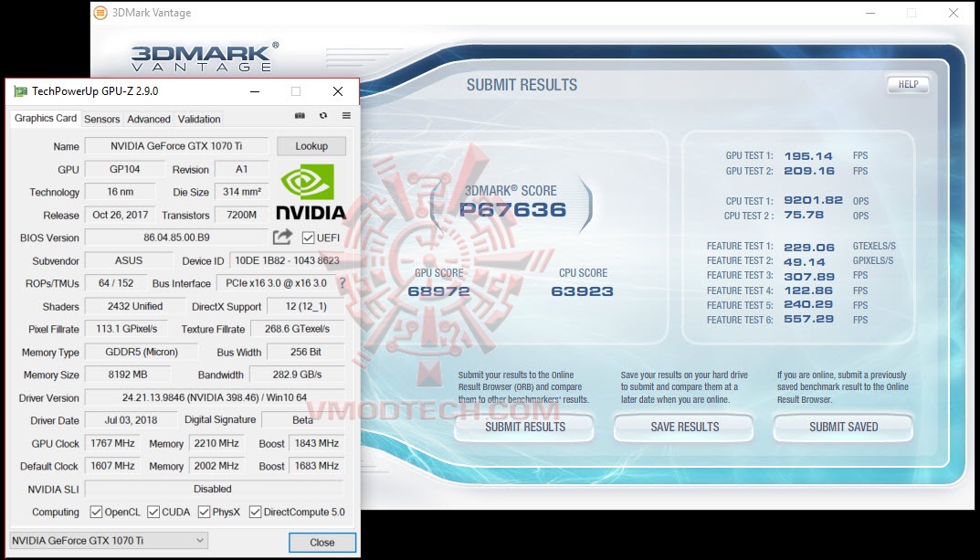Click the Driver Date field Jul 03, 2018
This screenshot has height=560, width=980.
coord(131,420)
